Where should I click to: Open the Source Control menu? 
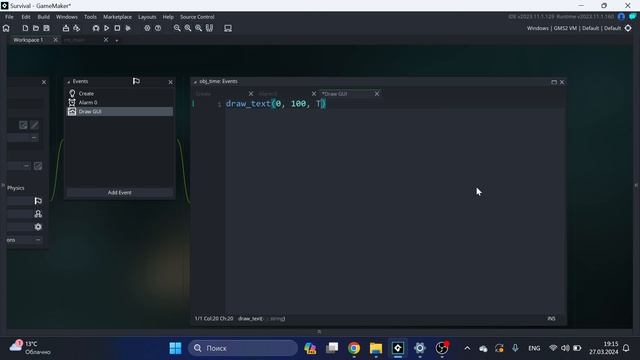(x=197, y=17)
